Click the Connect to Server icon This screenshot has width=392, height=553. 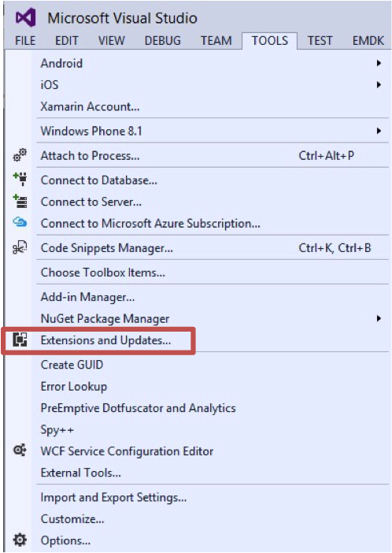pyautogui.click(x=20, y=201)
